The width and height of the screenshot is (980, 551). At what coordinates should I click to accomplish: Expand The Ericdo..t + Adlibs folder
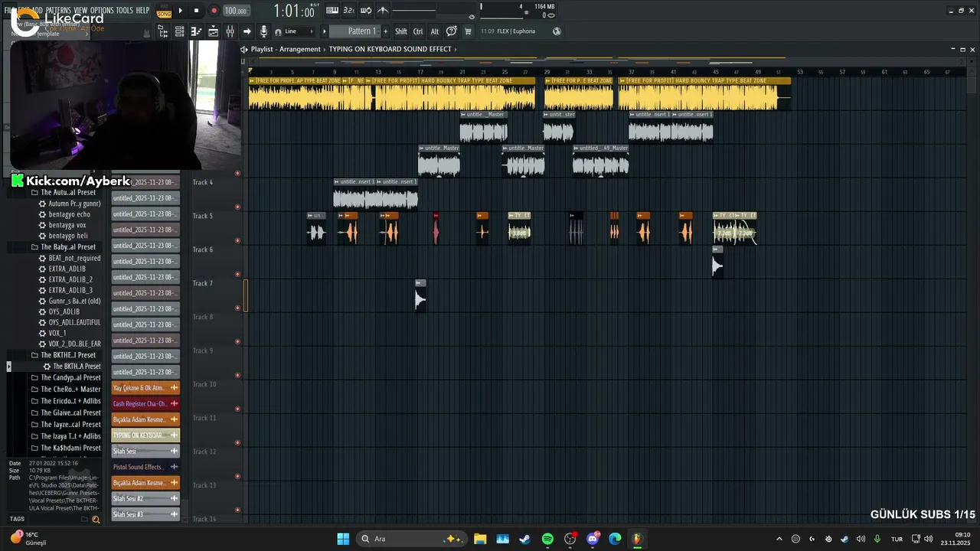[x=65, y=401]
